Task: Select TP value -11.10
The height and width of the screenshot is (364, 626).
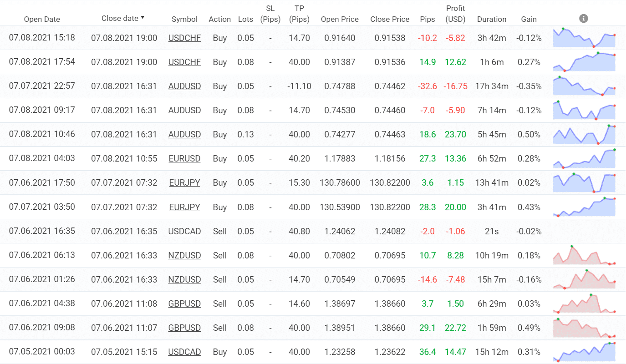Action: (x=299, y=86)
